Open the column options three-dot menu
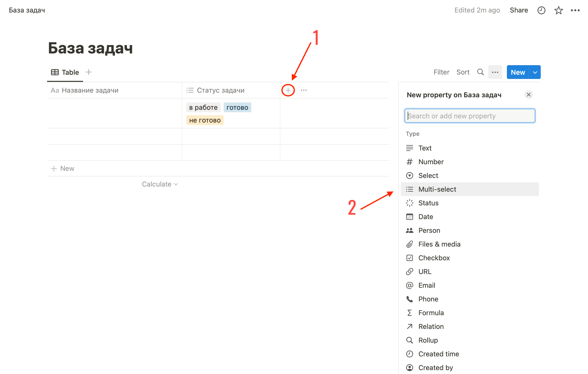Image resolution: width=588 pixels, height=374 pixels. [x=304, y=90]
